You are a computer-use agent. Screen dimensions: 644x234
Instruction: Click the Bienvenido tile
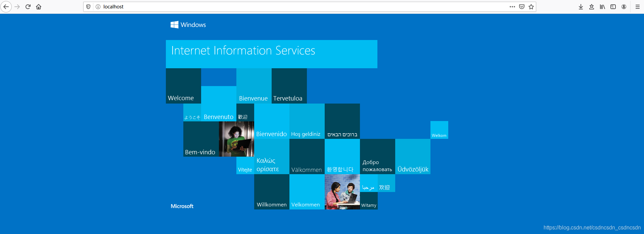(x=272, y=121)
